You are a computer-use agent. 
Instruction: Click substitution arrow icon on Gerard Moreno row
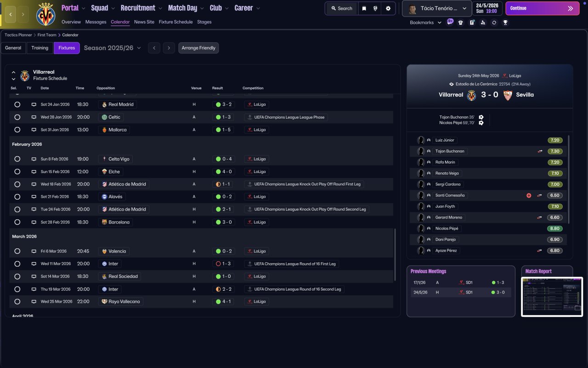[x=540, y=218]
